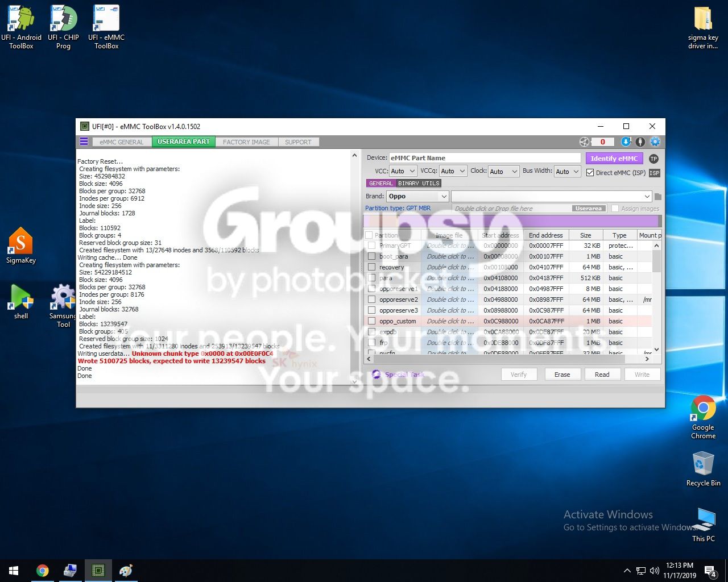This screenshot has width=728, height=582.
Task: Open the SUPPORT tab
Action: click(298, 142)
